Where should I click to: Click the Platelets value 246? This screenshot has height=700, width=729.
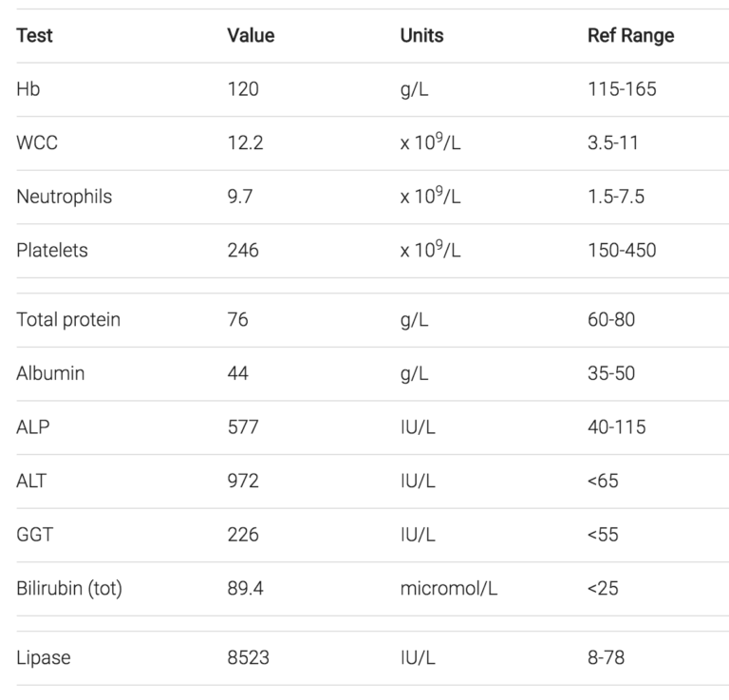(x=243, y=251)
